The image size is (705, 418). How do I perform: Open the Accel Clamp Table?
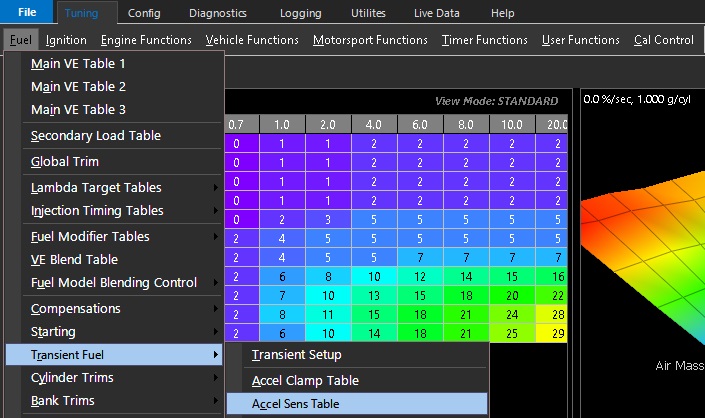pos(305,380)
